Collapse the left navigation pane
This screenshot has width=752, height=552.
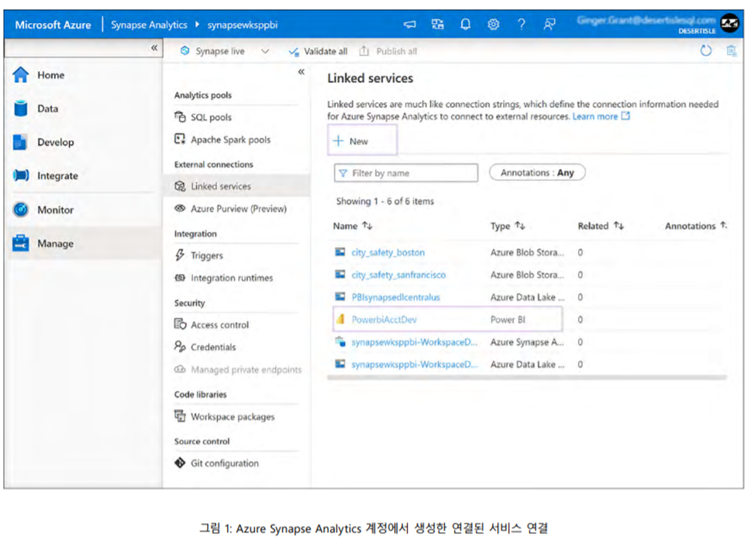[154, 48]
